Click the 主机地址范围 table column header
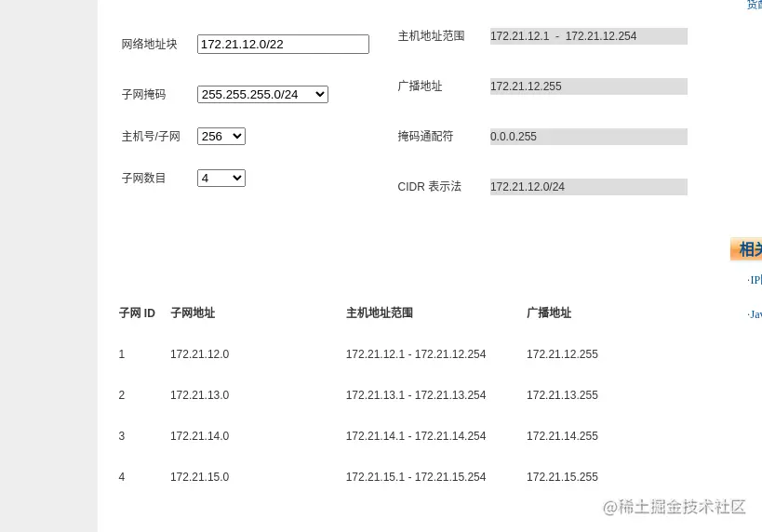This screenshot has height=532, width=762. coord(380,313)
